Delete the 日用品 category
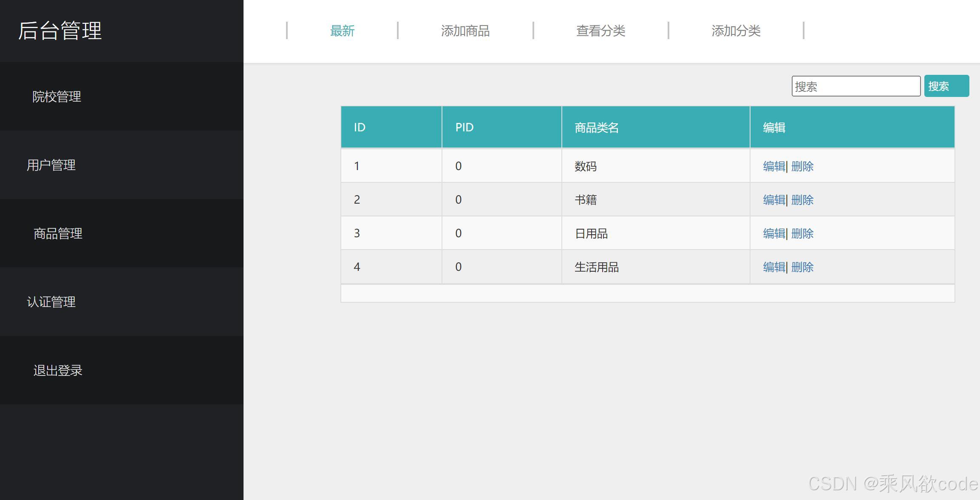This screenshot has width=980, height=500. pyautogui.click(x=802, y=233)
